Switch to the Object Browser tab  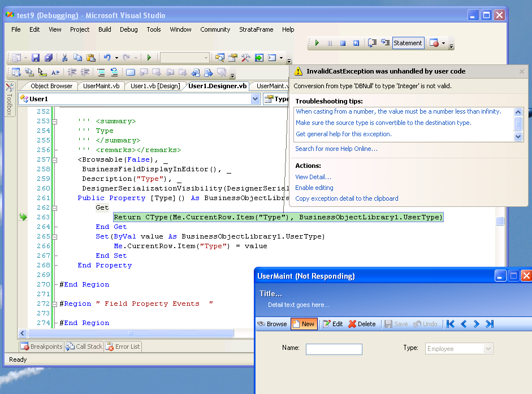[x=51, y=86]
